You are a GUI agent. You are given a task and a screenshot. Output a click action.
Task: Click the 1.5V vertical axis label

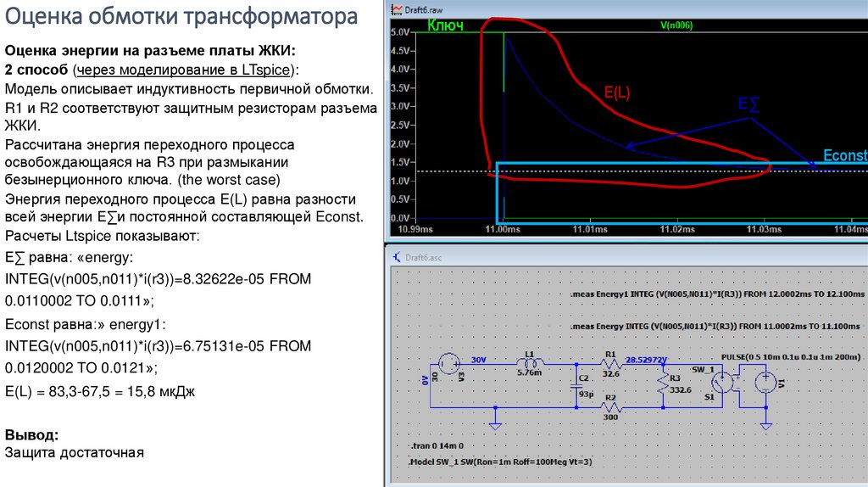pos(400,162)
